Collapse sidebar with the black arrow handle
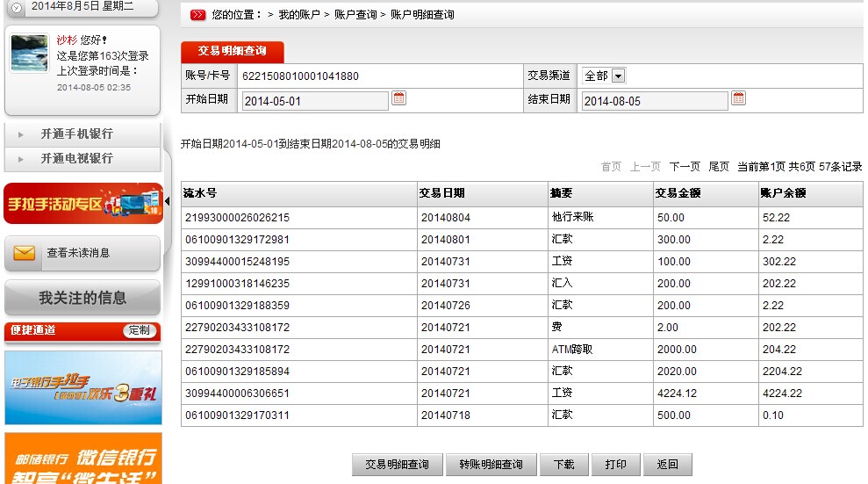This screenshot has width=868, height=484. point(168,203)
